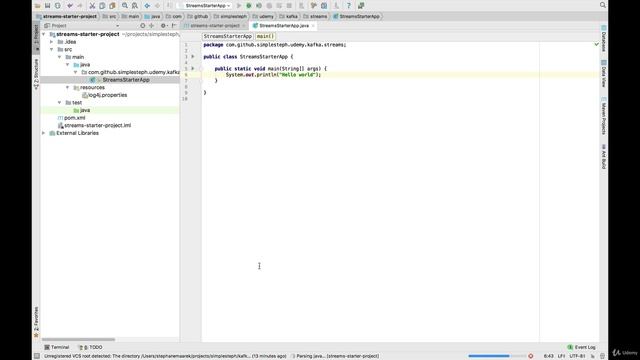This screenshot has width=640, height=360.
Task: Click Scroll from Source target icon
Action: pos(142,25)
